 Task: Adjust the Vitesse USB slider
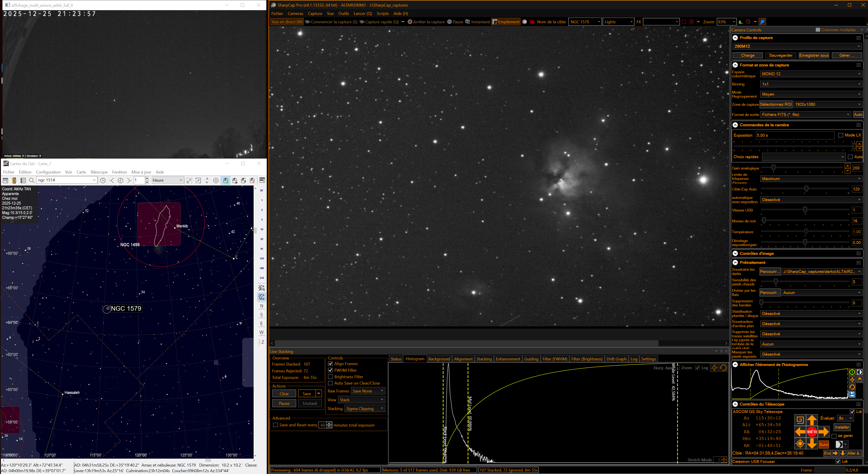click(x=805, y=210)
